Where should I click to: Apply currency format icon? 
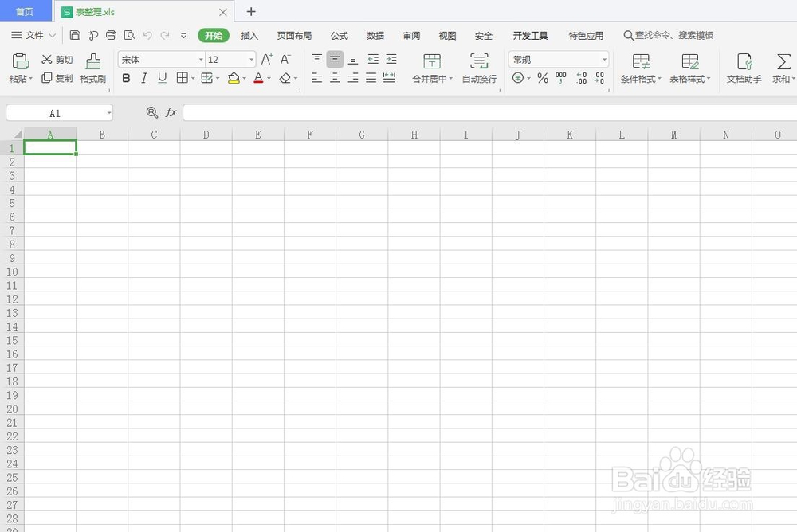click(518, 78)
